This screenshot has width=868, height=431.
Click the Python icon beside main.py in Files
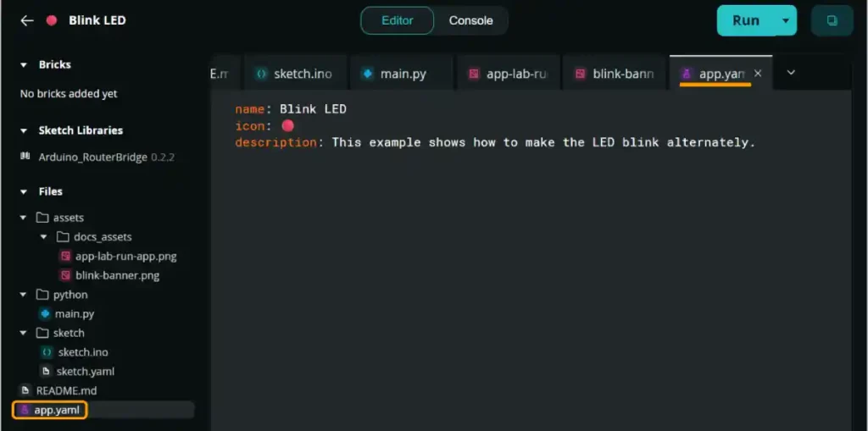click(x=46, y=313)
